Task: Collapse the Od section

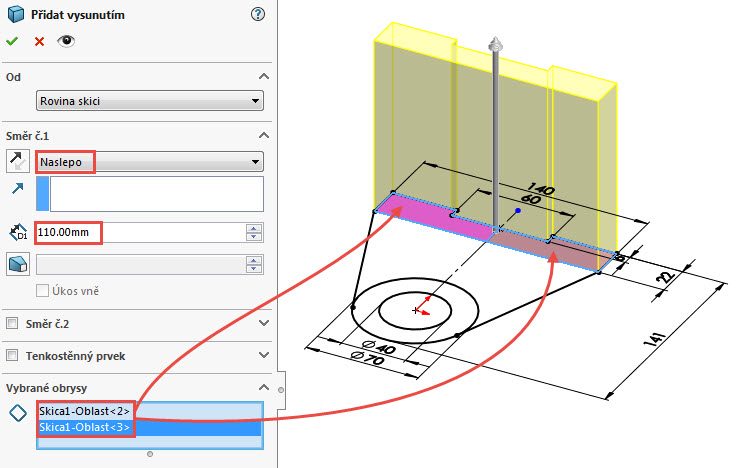Action: pyautogui.click(x=264, y=77)
